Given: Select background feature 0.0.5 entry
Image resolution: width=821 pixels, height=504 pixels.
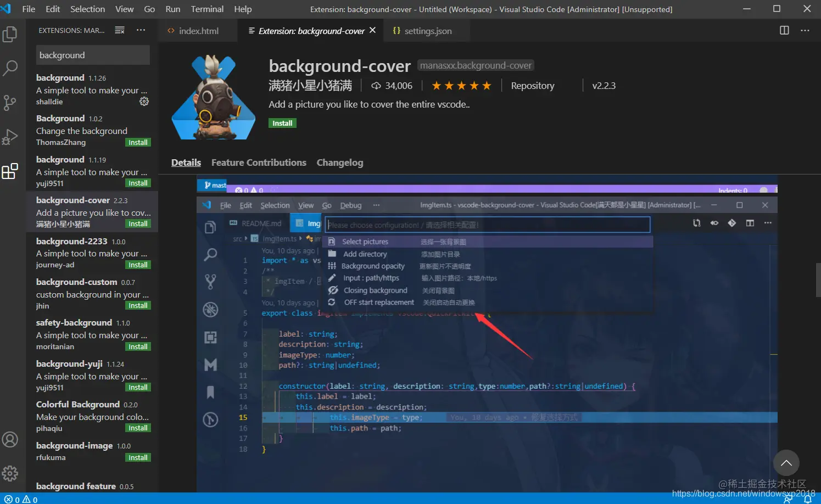Looking at the screenshot, I should pyautogui.click(x=92, y=485).
